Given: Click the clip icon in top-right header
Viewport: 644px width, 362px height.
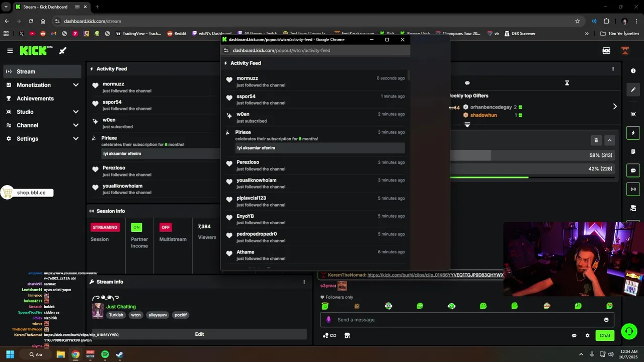Looking at the screenshot, I should coord(606,51).
